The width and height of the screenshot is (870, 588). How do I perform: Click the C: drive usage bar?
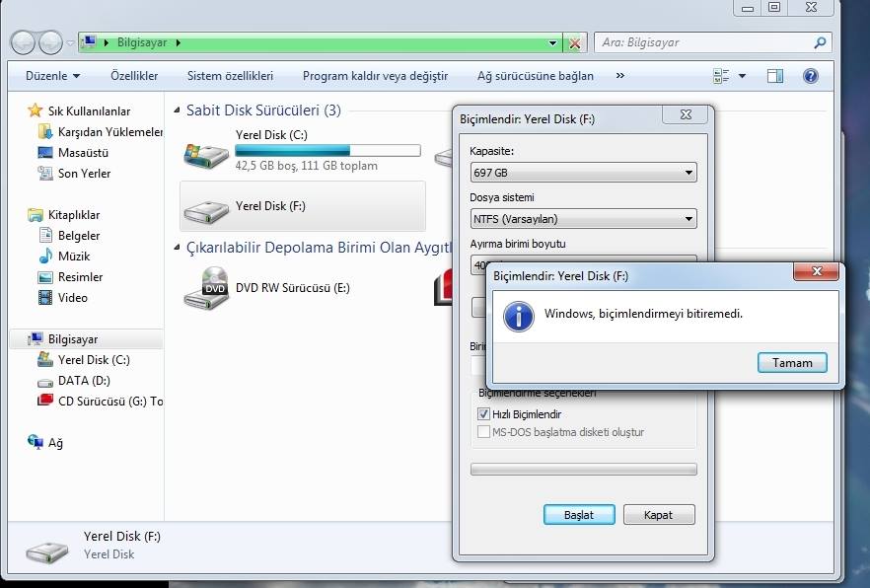(x=327, y=150)
